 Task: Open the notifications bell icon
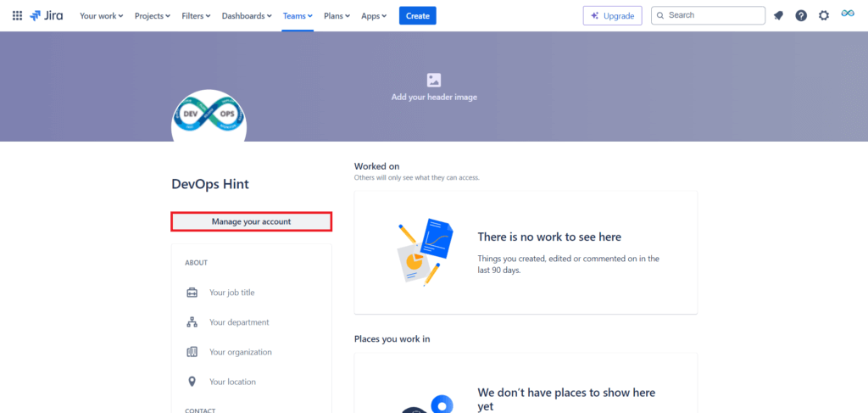[x=778, y=15]
